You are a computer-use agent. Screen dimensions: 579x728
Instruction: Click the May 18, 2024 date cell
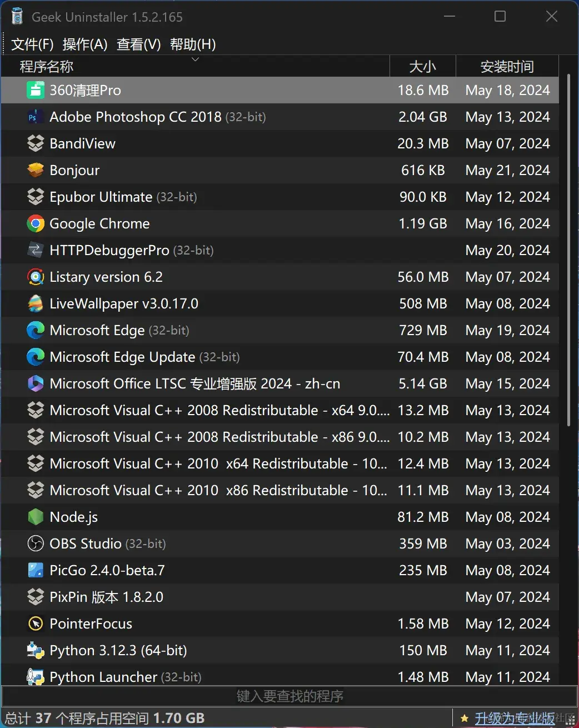pos(507,90)
